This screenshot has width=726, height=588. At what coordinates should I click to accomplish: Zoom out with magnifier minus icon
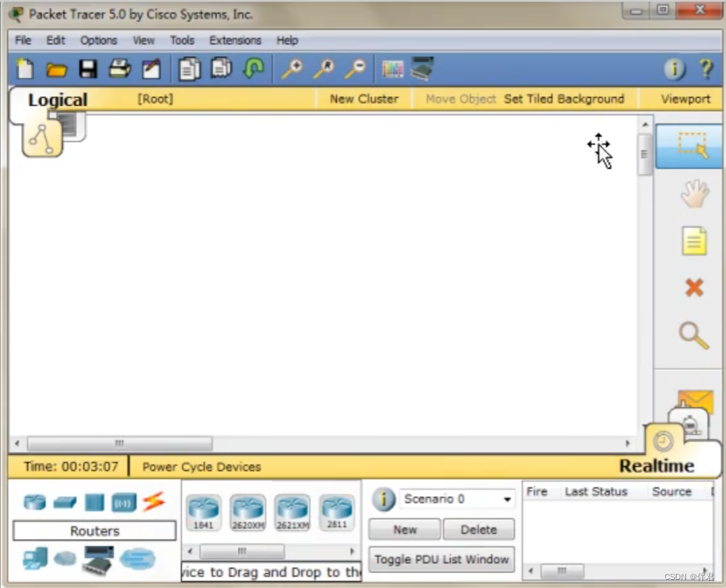click(356, 69)
